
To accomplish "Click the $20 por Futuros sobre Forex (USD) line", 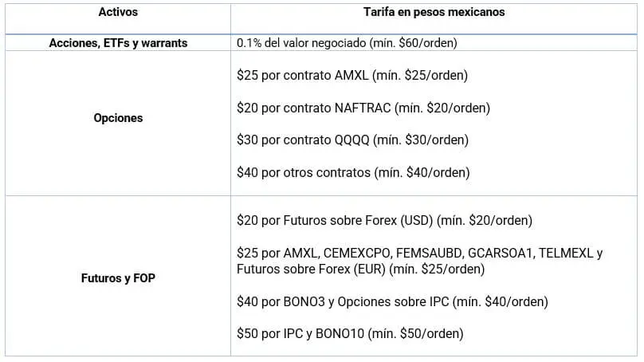I will [x=384, y=221].
